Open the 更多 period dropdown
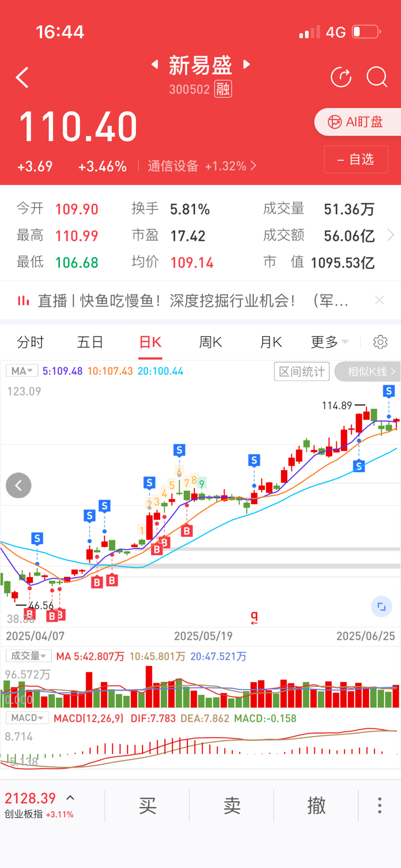This screenshot has height=868, width=401. point(329,342)
